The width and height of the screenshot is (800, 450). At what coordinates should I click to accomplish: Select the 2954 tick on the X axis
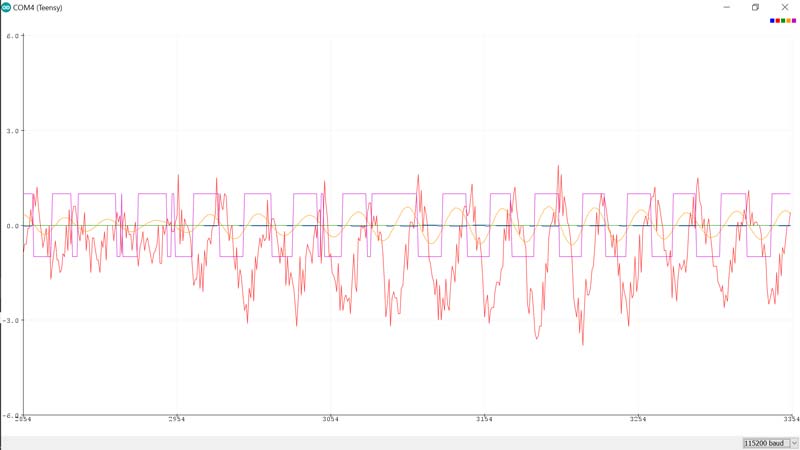[177, 419]
